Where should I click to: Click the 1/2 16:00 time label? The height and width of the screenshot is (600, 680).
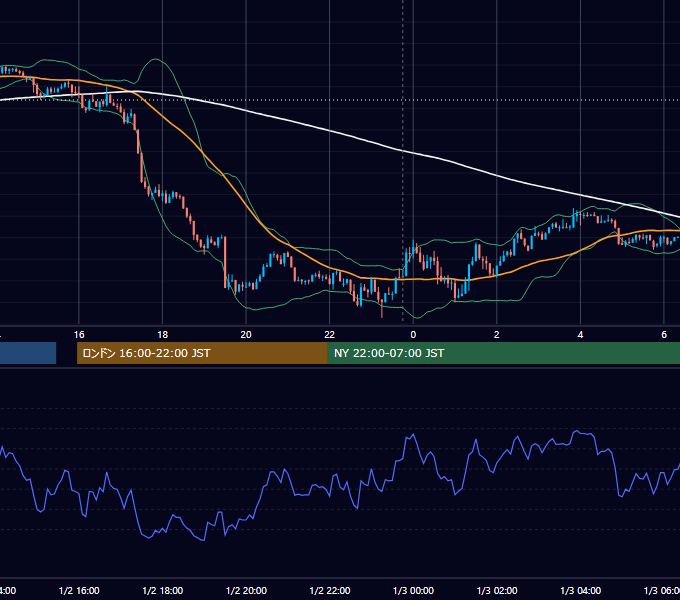79,590
